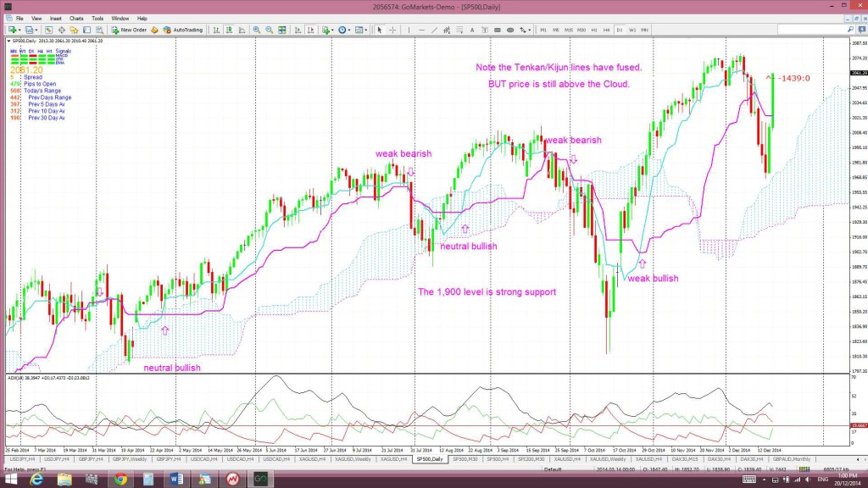This screenshot has width=868, height=488.
Task: Zoom in on the chart
Action: click(256, 30)
